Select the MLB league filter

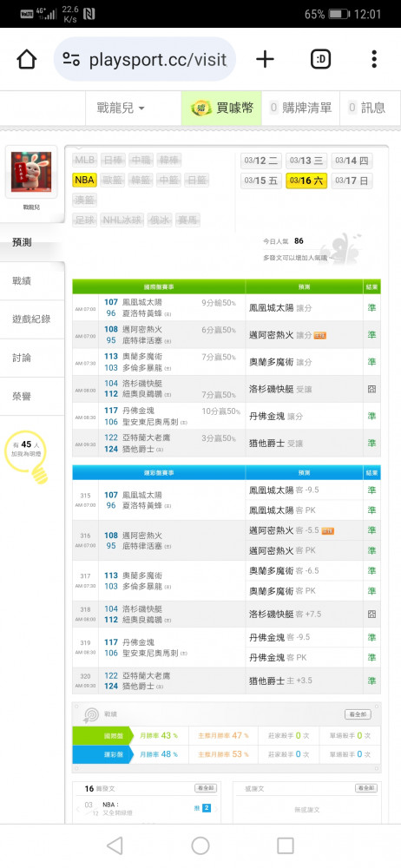(x=85, y=160)
